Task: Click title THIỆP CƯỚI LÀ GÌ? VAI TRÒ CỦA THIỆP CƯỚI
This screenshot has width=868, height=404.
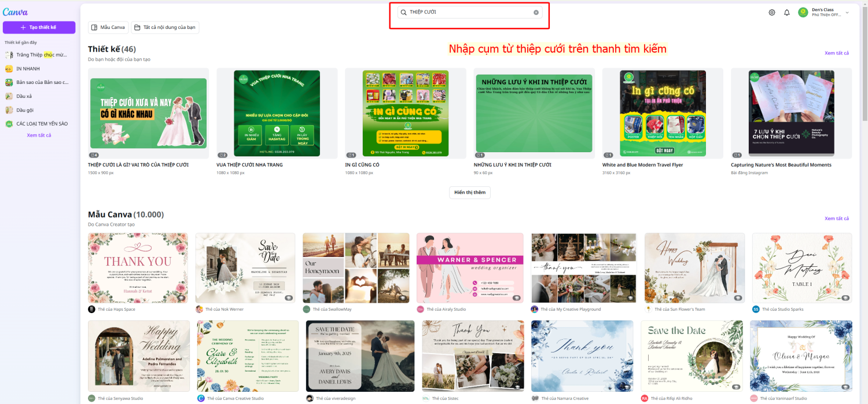Action: 138,165
